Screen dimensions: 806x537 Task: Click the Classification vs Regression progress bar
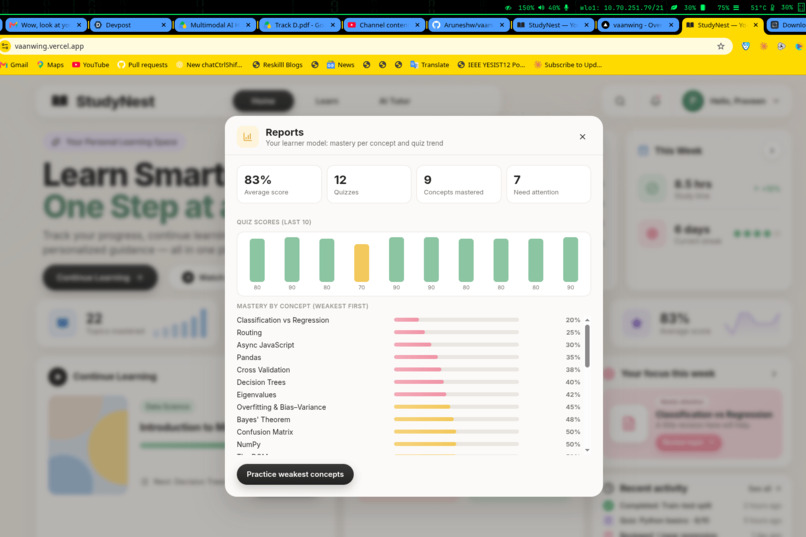pyautogui.click(x=456, y=320)
